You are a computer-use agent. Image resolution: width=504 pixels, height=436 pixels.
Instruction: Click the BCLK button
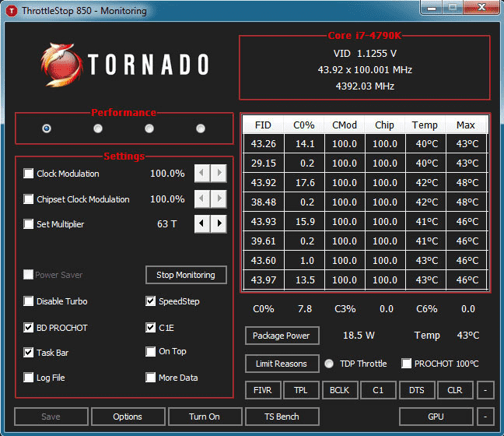click(340, 390)
